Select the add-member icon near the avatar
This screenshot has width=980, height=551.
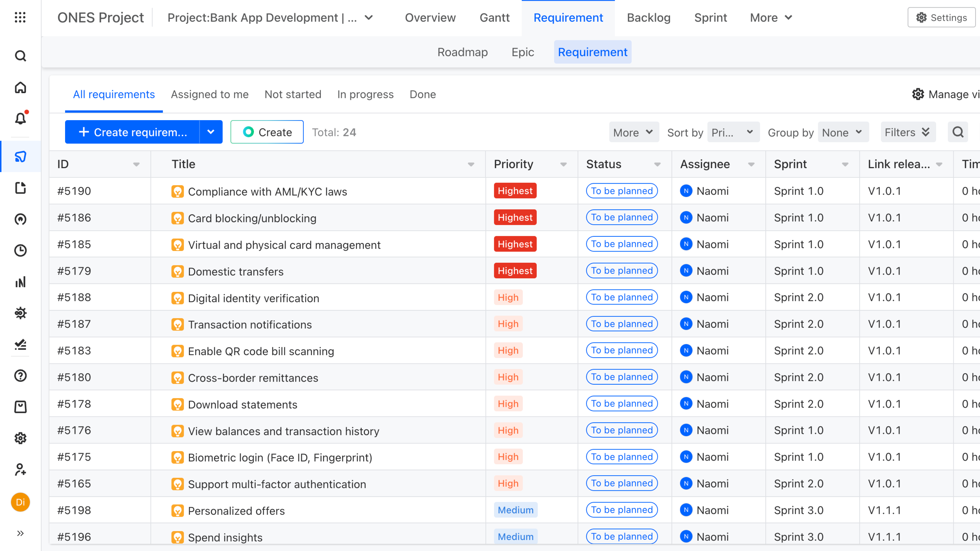click(20, 470)
